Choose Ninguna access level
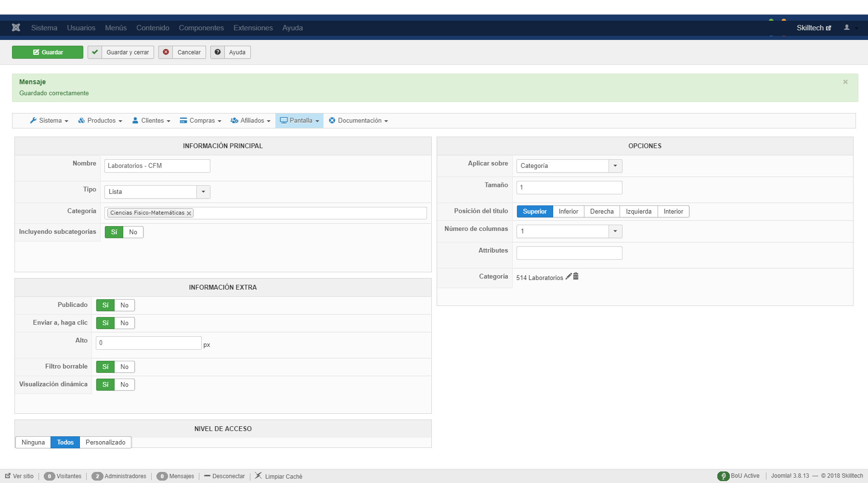 point(33,442)
